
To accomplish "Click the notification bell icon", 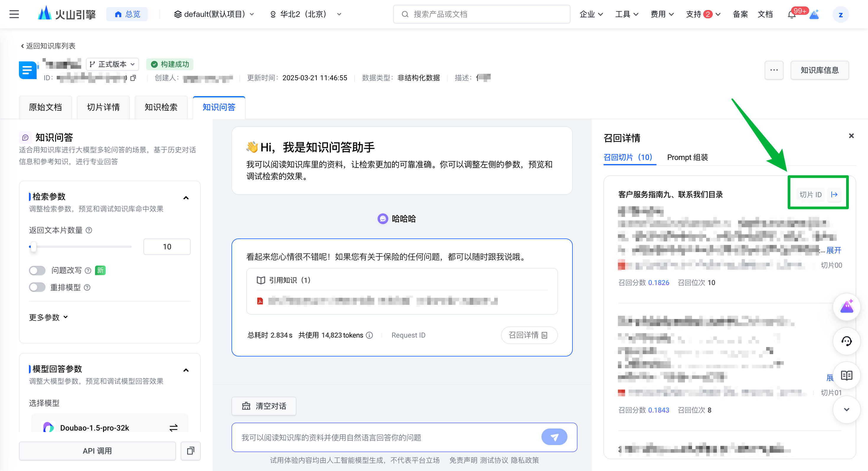I will coord(792,15).
